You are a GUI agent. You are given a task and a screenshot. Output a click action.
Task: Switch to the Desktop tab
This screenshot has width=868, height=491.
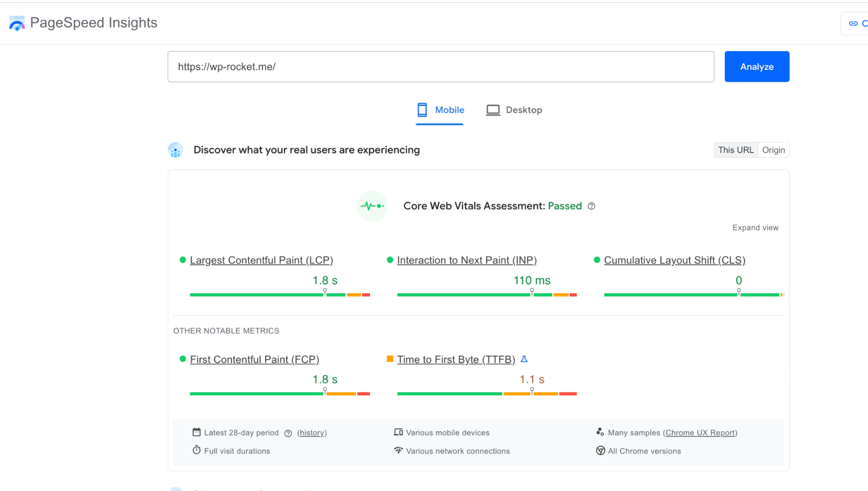pos(514,110)
